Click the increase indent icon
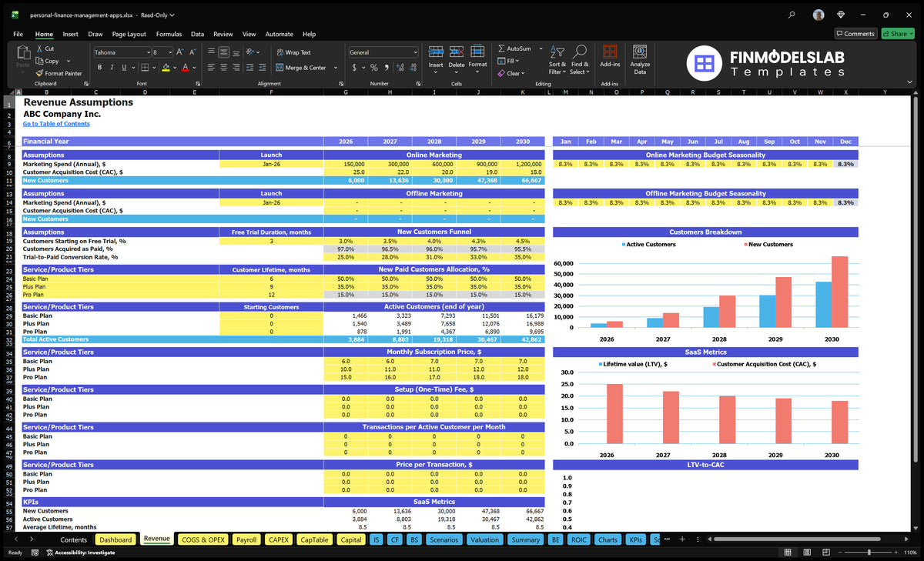 (264, 68)
